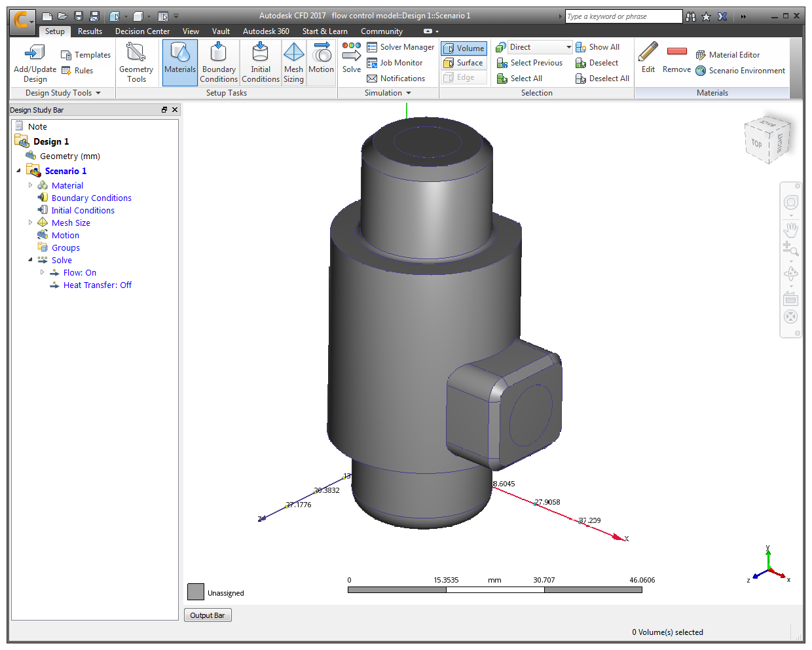Image resolution: width=812 pixels, height=650 pixels.
Task: Expand the Simulation panel dropdown
Action: click(388, 93)
